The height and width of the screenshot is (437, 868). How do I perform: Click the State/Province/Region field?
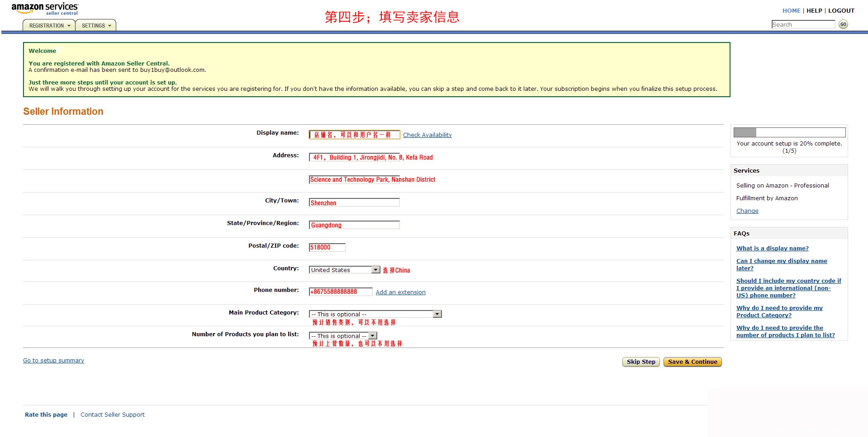[355, 225]
